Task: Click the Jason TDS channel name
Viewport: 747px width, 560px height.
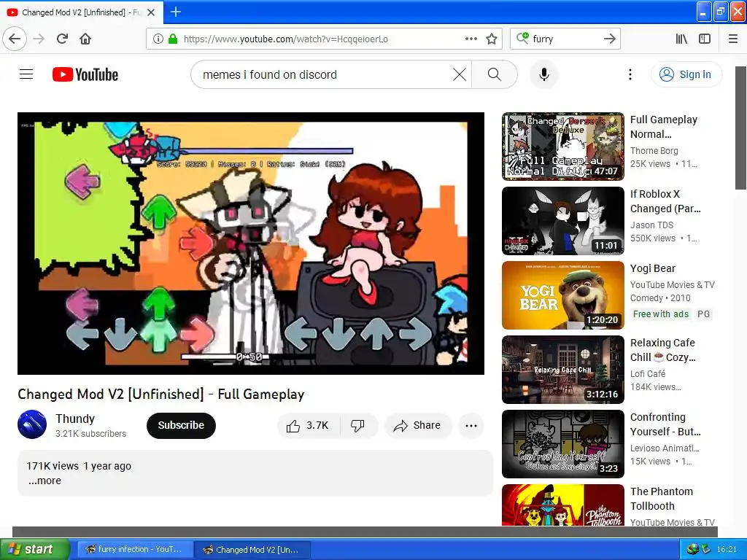Action: click(651, 225)
